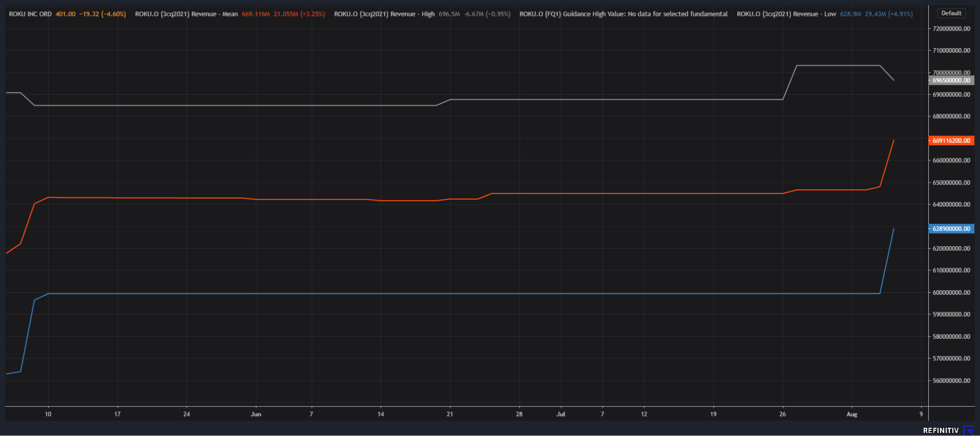Click the 650000000.00 axis label
Viewport: 980px width, 436px height.
[x=951, y=183]
